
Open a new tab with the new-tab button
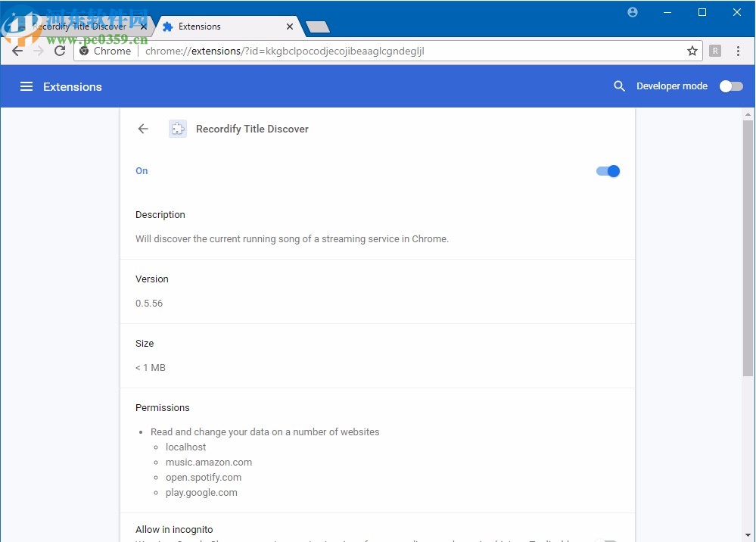point(317,27)
